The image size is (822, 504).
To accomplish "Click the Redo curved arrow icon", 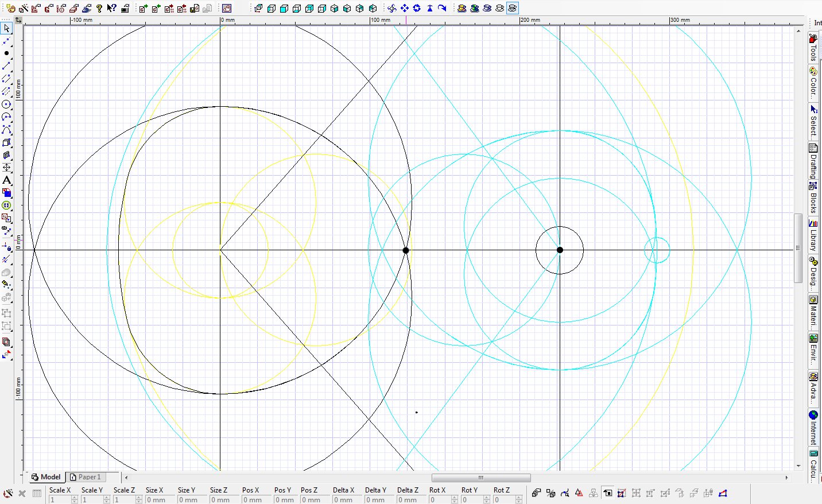I will tap(442, 8).
